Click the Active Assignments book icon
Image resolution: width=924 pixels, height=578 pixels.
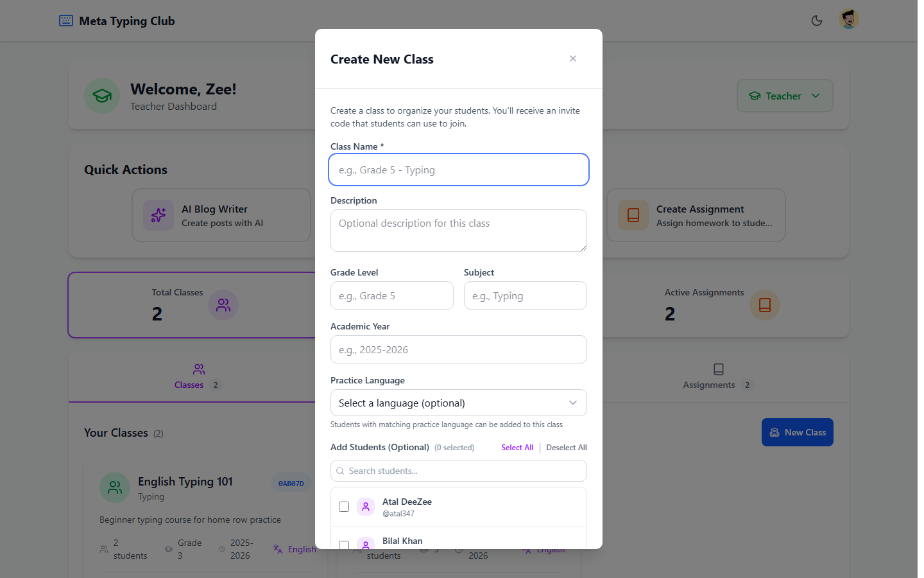click(765, 305)
